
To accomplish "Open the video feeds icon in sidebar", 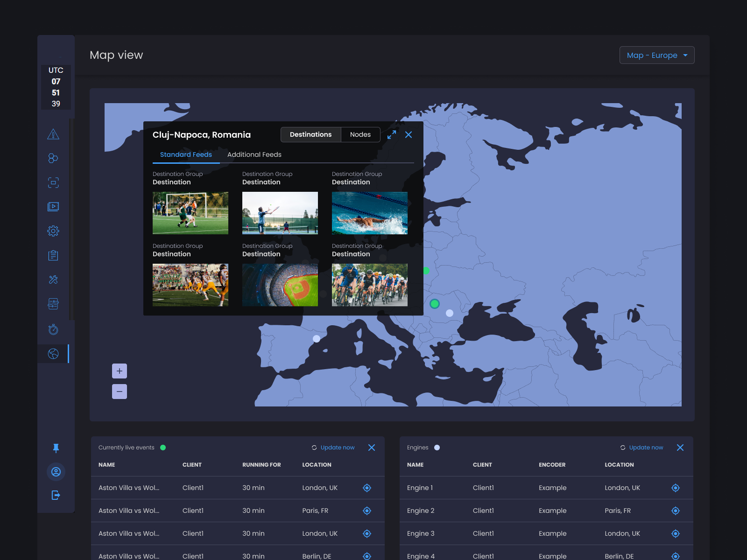I will tap(53, 207).
